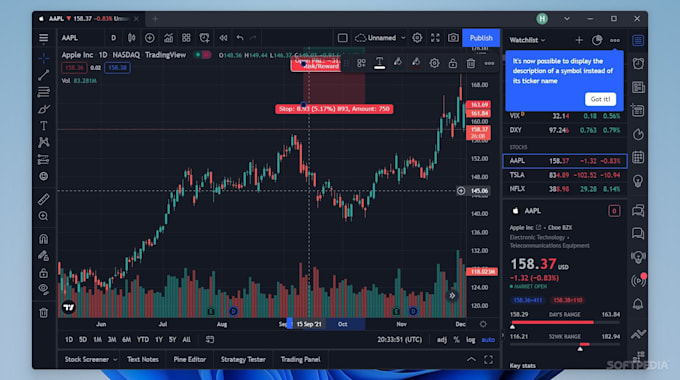The height and width of the screenshot is (380, 680).
Task: Hide all drawings with eye icon
Action: [43, 289]
